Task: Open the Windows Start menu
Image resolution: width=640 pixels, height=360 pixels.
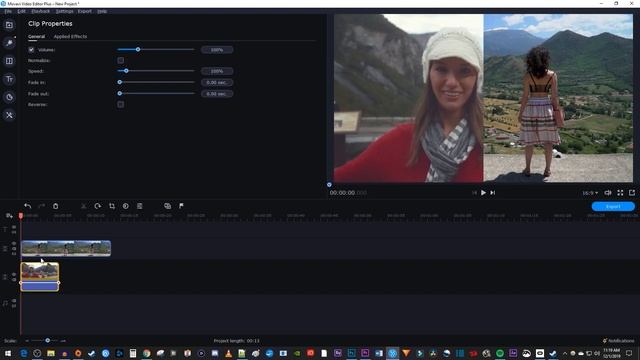Action: pos(8,353)
